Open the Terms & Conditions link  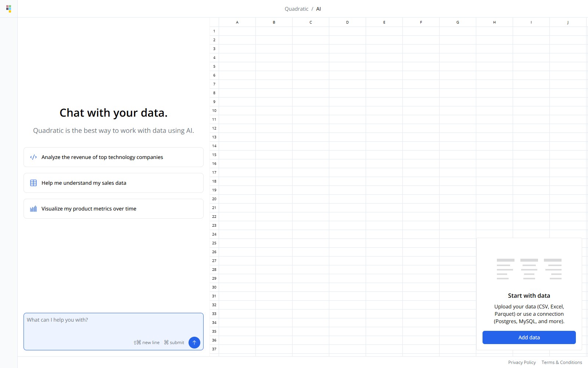pos(562,362)
